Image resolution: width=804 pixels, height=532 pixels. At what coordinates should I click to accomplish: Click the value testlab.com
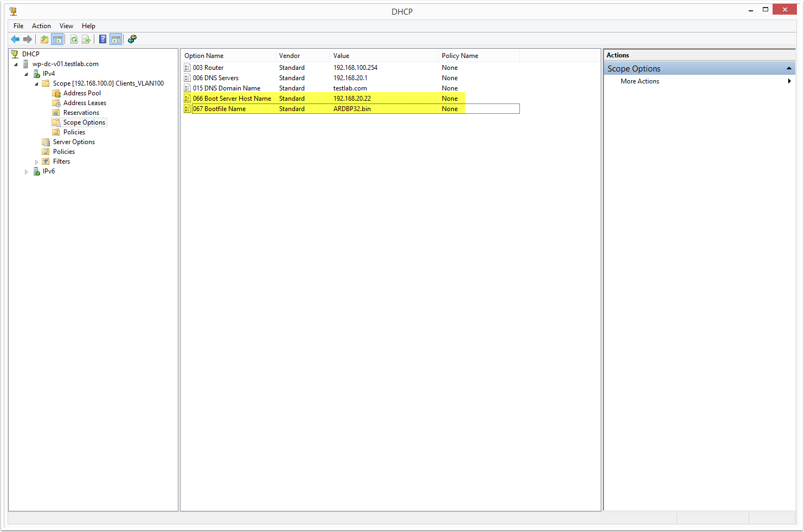coord(350,88)
